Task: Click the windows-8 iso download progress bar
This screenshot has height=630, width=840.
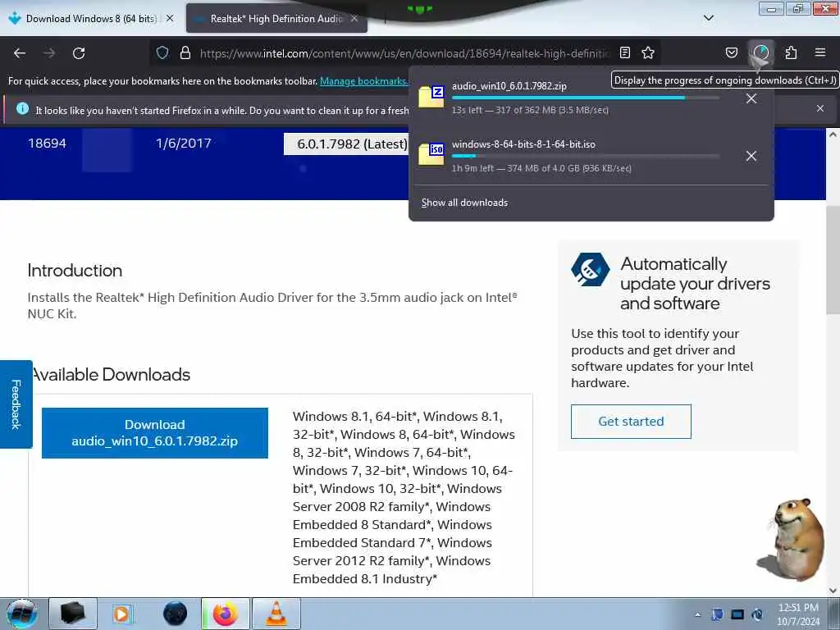Action: pos(586,156)
